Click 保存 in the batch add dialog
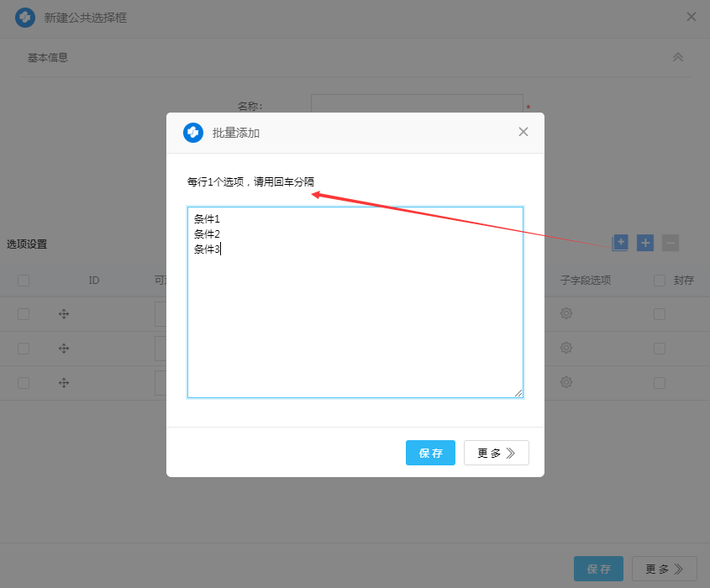Image resolution: width=710 pixels, height=588 pixels. point(430,453)
